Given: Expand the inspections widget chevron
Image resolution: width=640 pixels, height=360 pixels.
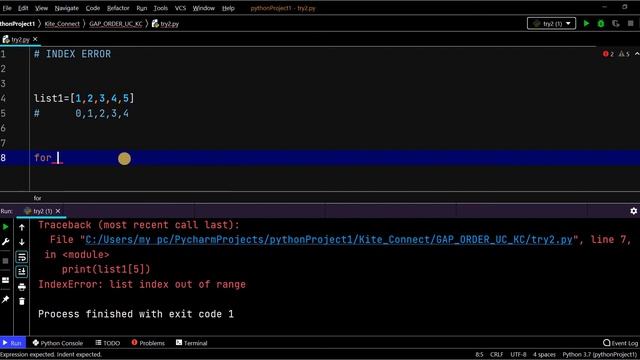Looking at the screenshot, I should click(x=637, y=54).
